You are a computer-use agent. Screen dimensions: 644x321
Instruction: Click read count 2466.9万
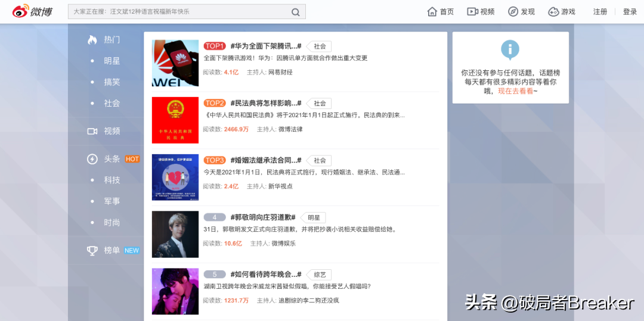tap(236, 129)
